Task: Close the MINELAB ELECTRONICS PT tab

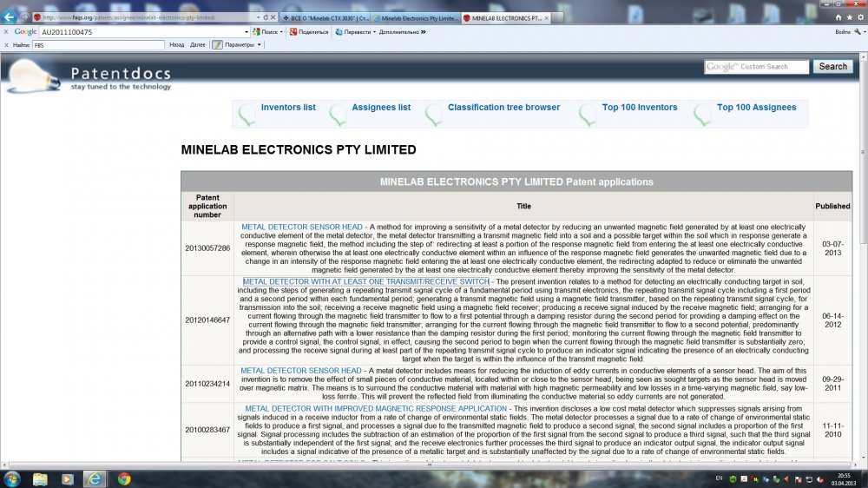Action: 546,18
